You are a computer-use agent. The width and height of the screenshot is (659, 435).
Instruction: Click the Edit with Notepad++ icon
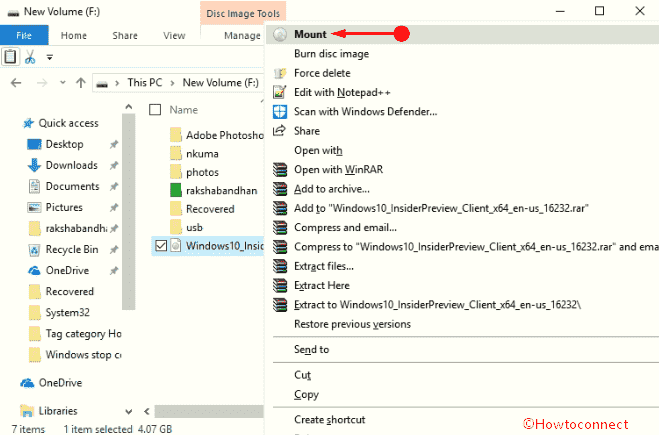(x=280, y=92)
